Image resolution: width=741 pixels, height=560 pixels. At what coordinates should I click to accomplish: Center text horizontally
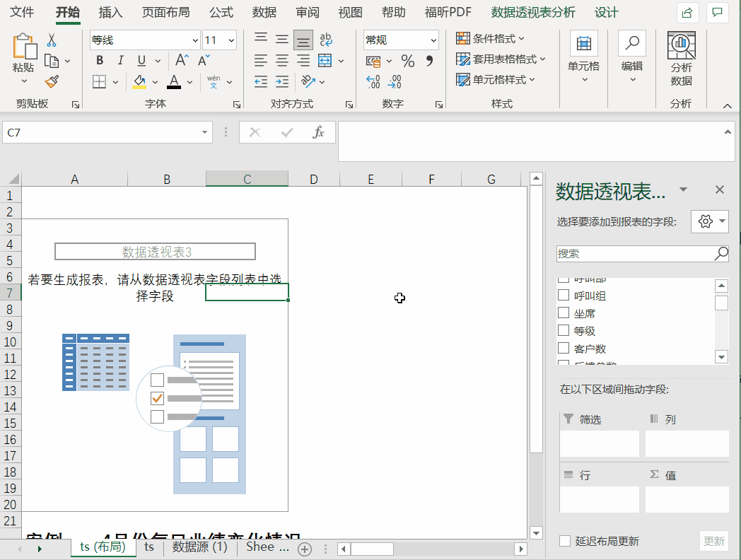pos(281,61)
